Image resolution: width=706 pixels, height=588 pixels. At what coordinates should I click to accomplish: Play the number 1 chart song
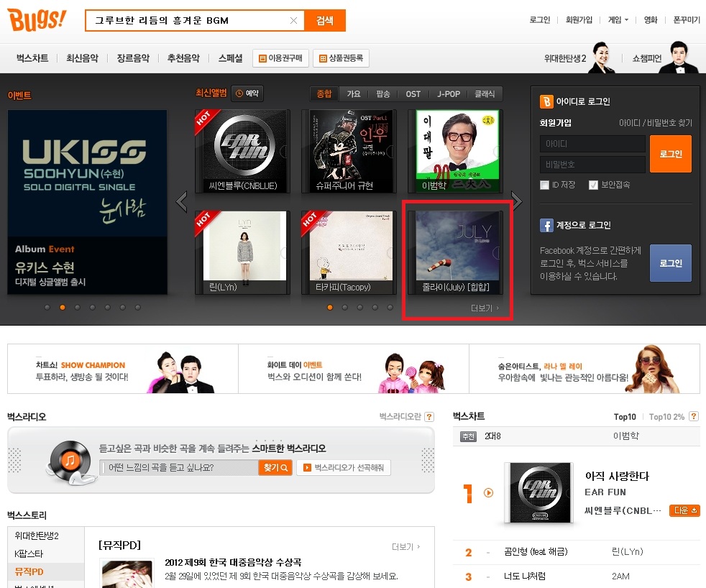[488, 492]
